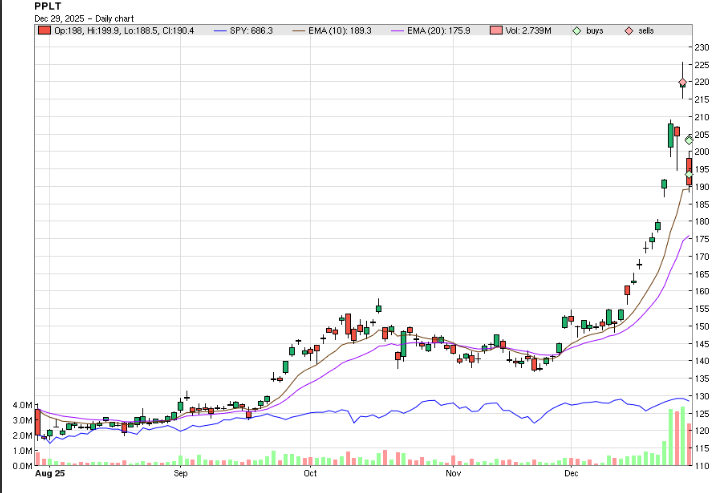
Task: Select the pink sells diamond in legend
Action: (x=629, y=31)
